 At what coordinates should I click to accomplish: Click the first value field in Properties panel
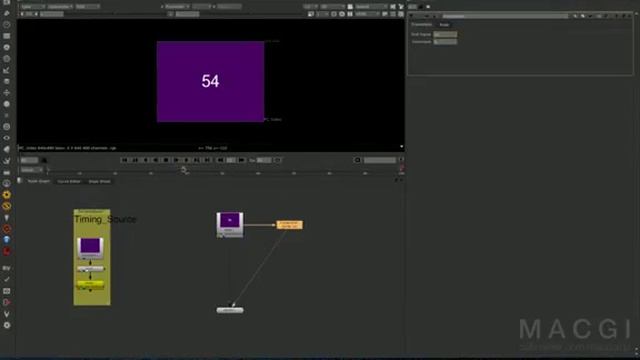pos(445,34)
